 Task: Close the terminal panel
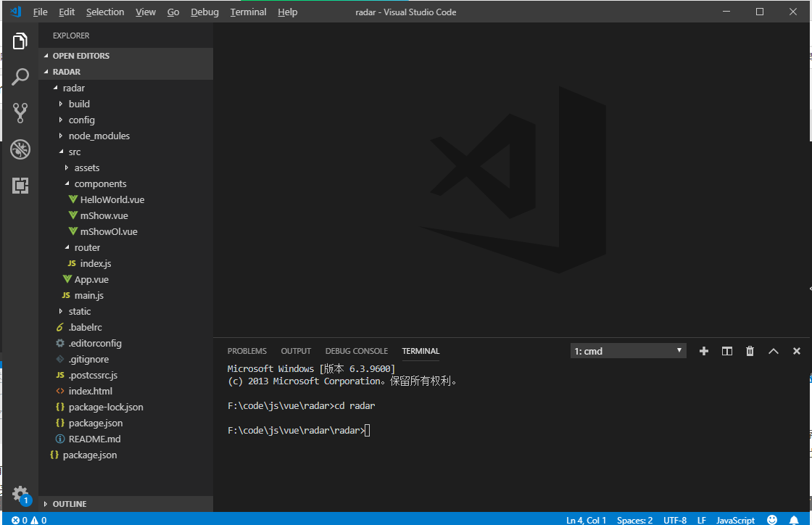click(x=797, y=351)
